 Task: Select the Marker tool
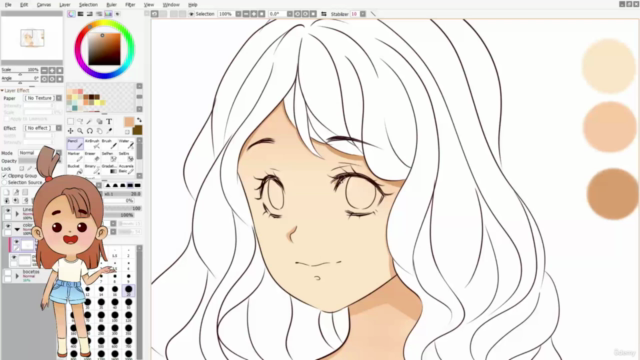tap(75, 156)
